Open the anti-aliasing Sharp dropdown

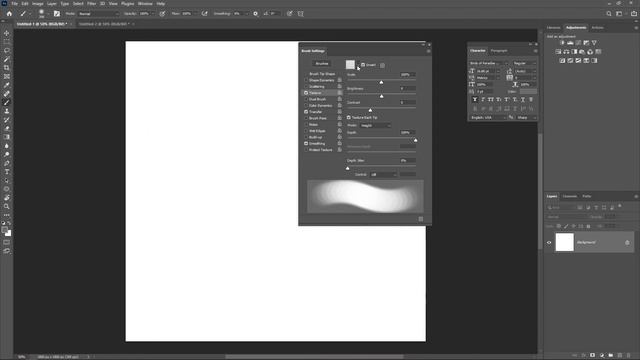point(526,118)
